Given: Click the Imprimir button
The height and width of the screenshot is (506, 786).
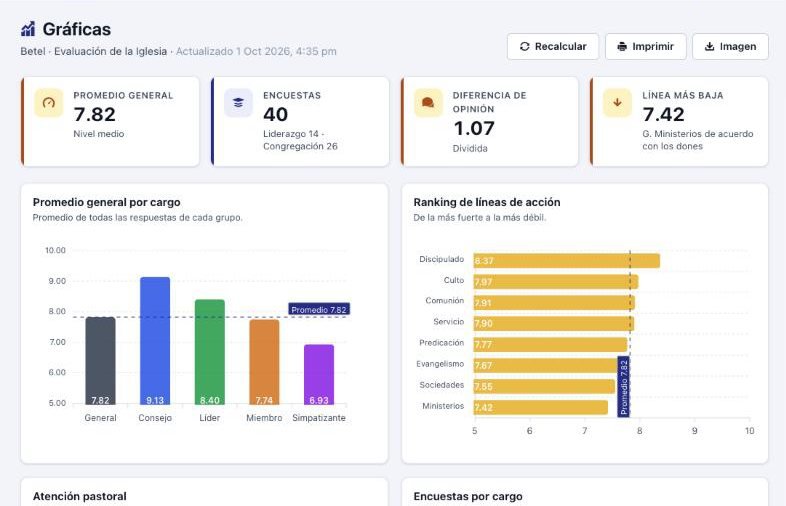Looking at the screenshot, I should 646,47.
